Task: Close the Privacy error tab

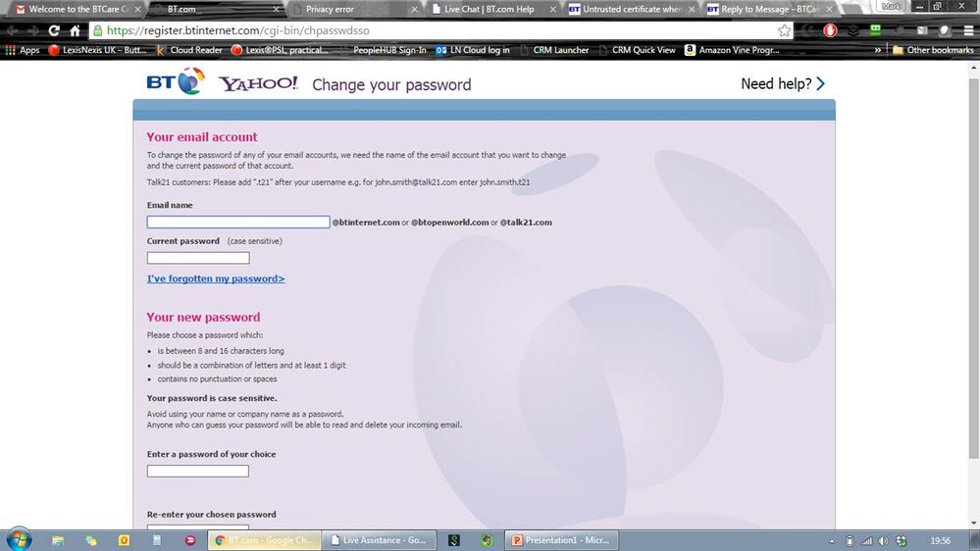Action: tap(414, 10)
